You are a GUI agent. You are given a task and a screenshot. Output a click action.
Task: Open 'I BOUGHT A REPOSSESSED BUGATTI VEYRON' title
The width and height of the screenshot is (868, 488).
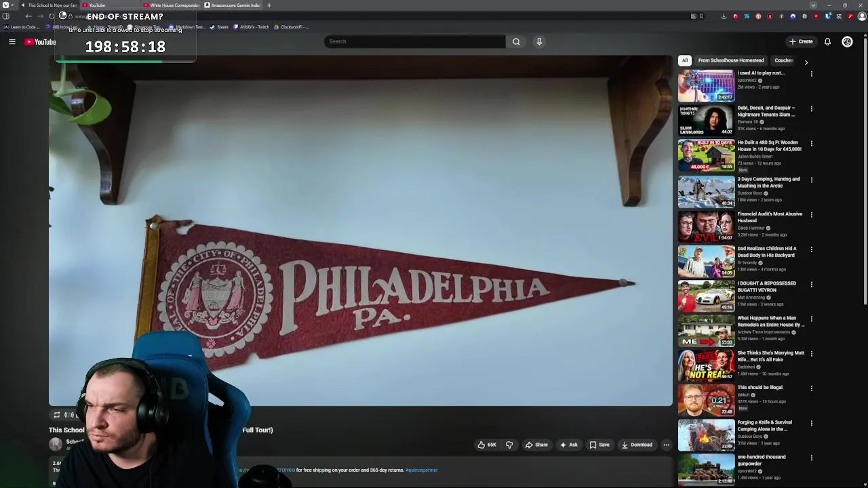(767, 287)
